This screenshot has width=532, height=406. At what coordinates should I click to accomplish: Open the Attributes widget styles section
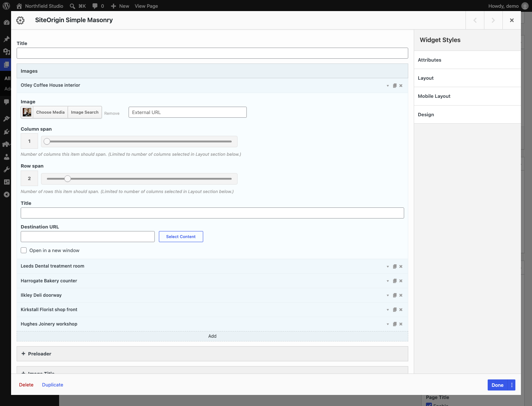click(467, 60)
